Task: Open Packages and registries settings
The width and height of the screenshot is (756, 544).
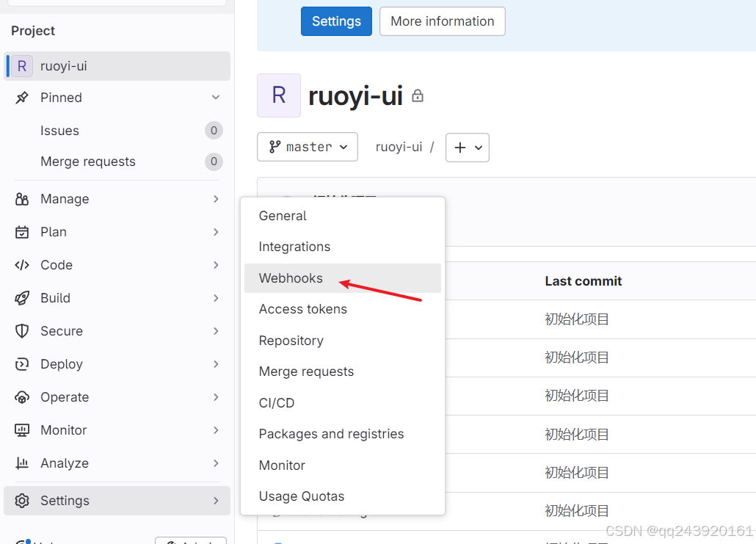Action: pyautogui.click(x=343, y=434)
